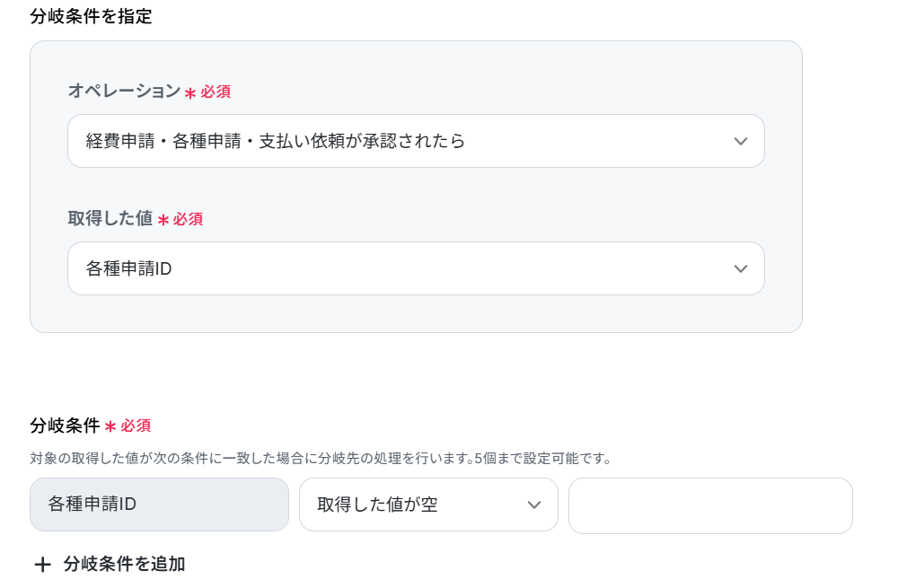924x588 pixels.
Task: Click the red 必須 mark beside オペレーション
Action: (x=216, y=92)
